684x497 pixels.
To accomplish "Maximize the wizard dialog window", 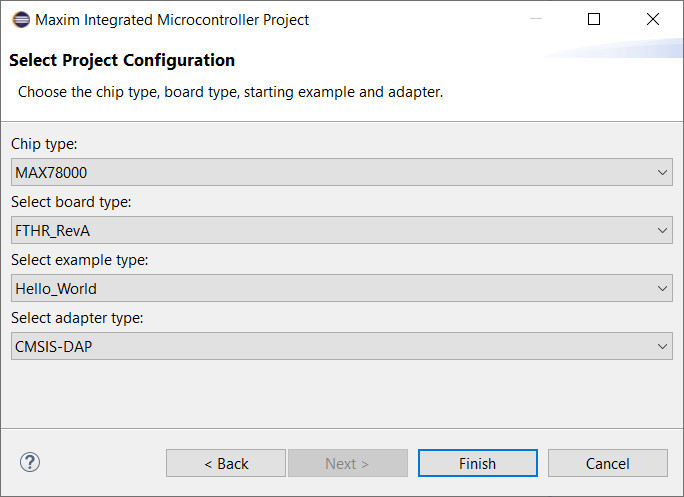I will 594,19.
